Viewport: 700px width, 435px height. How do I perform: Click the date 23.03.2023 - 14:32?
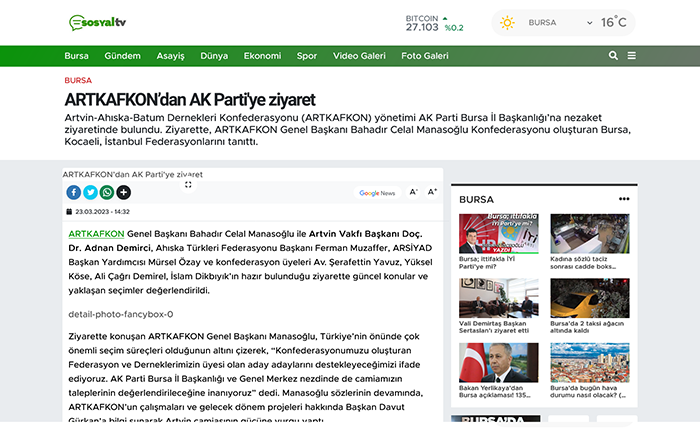click(102, 212)
